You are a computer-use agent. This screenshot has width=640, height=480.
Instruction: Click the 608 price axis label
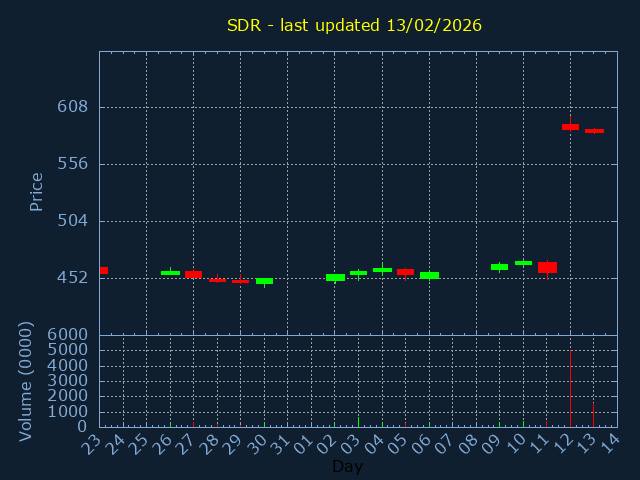(72, 107)
